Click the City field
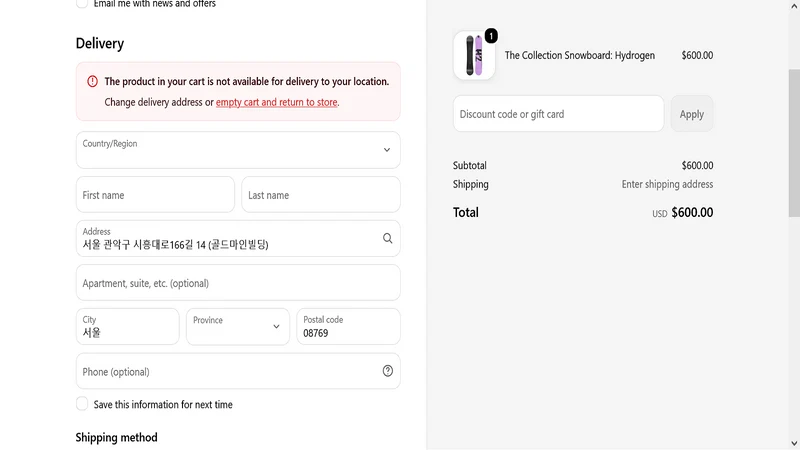Screen dimensions: 800x450 128,327
